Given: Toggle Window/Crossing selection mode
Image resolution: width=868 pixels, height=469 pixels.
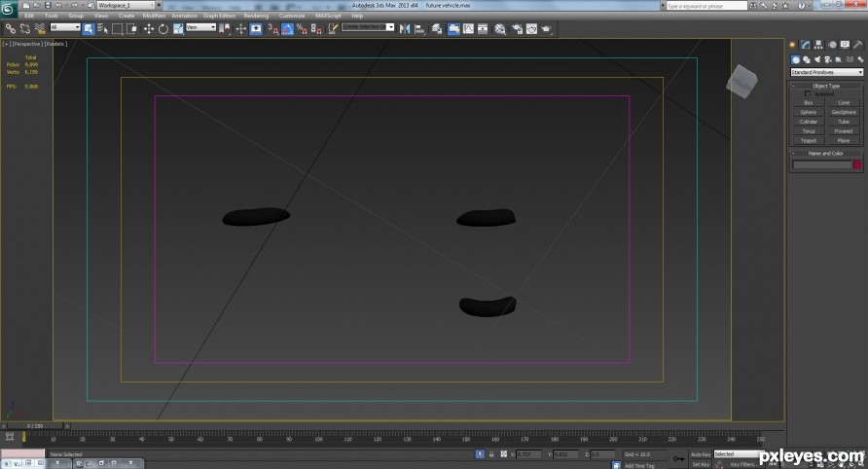Looking at the screenshot, I should point(131,29).
